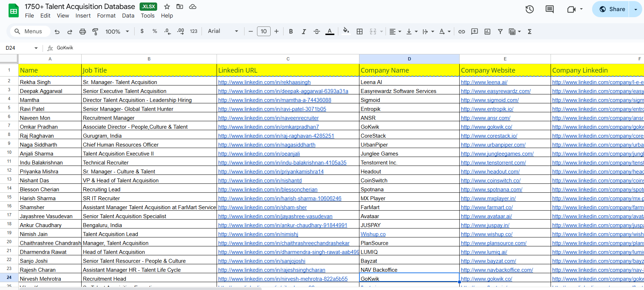Expand merge cells options arrow
Viewport: 644px width, 290px height.
[x=382, y=31]
